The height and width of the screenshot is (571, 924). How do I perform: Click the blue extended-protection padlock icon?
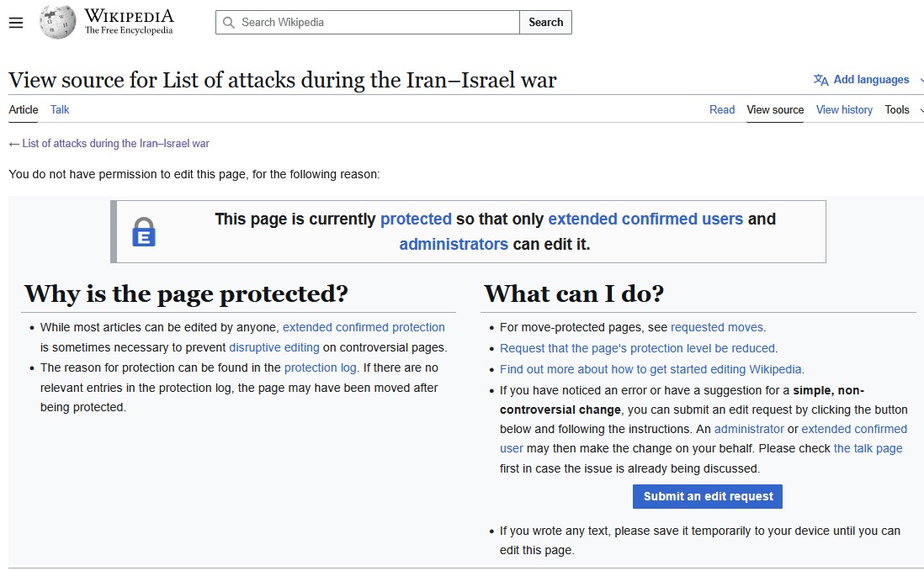(x=143, y=231)
